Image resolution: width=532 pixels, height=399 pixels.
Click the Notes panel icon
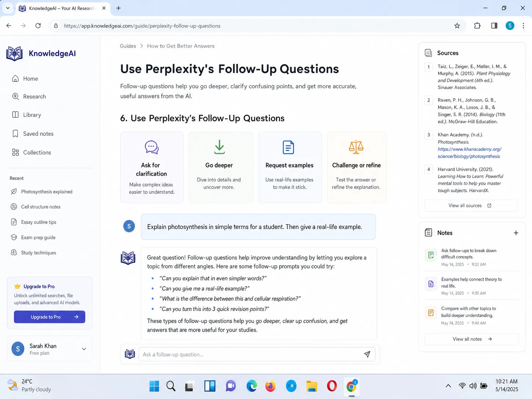428,233
